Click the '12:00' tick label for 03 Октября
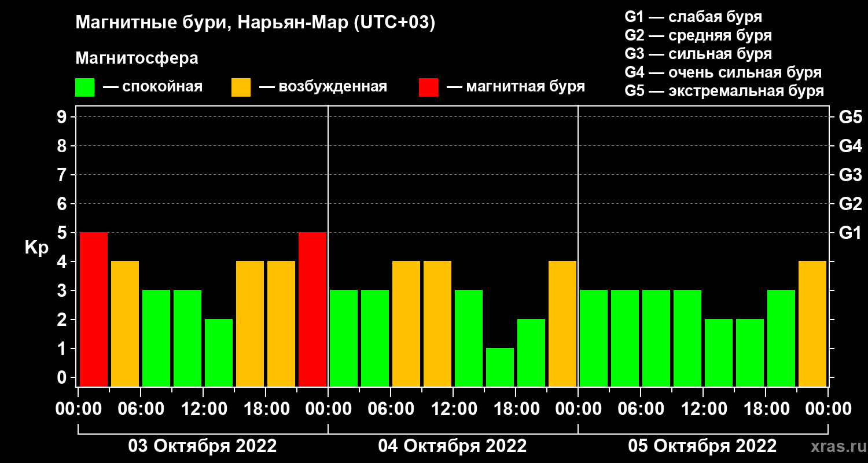The image size is (868, 463). point(203,409)
